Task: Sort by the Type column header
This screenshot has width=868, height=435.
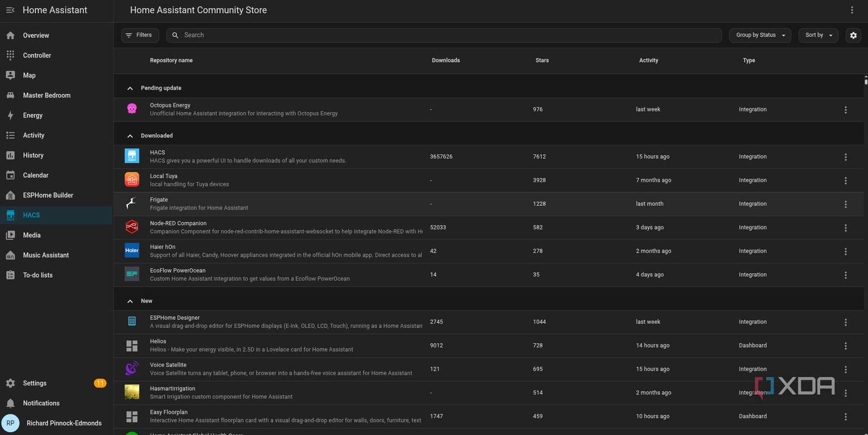Action: pos(749,61)
